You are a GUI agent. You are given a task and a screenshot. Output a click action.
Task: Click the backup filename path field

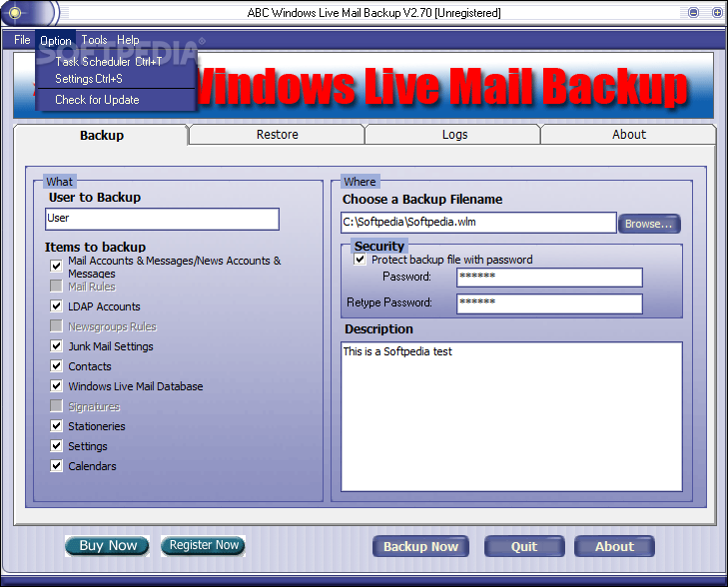point(478,223)
